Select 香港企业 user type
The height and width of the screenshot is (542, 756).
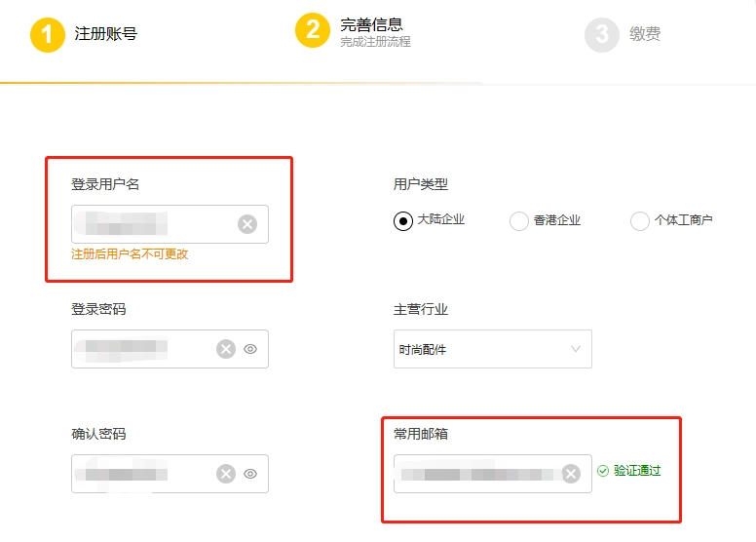[519, 221]
